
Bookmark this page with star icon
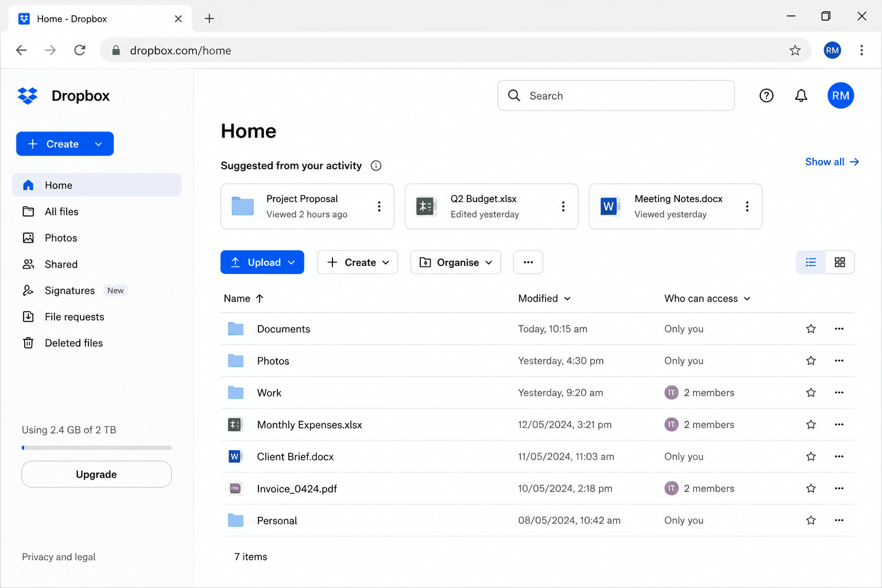tap(795, 51)
